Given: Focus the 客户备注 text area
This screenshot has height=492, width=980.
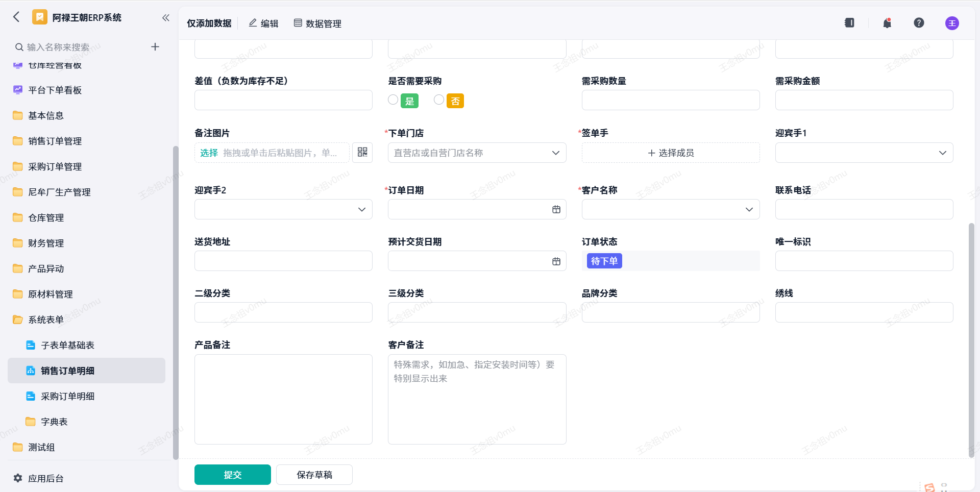Looking at the screenshot, I should [477, 399].
